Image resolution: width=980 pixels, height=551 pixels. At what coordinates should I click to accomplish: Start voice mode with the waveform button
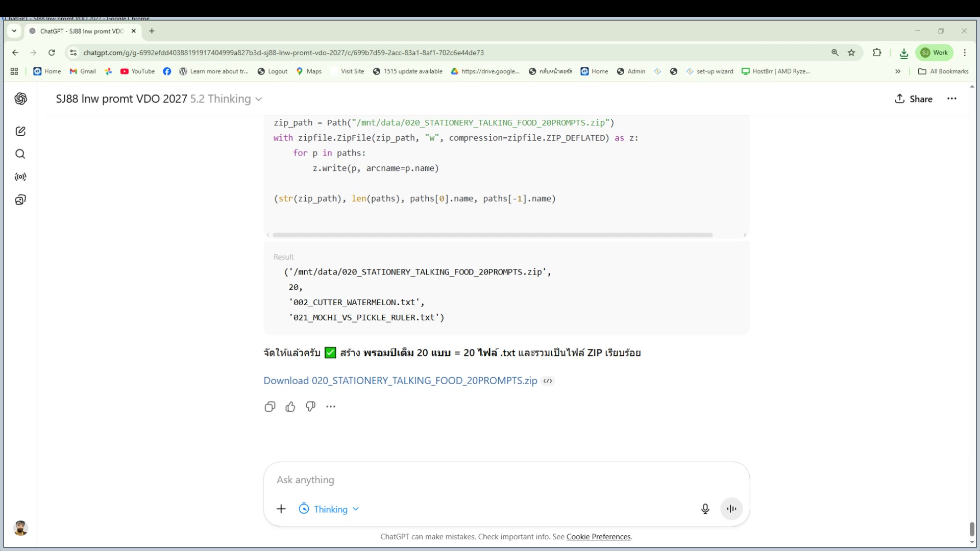tap(731, 509)
